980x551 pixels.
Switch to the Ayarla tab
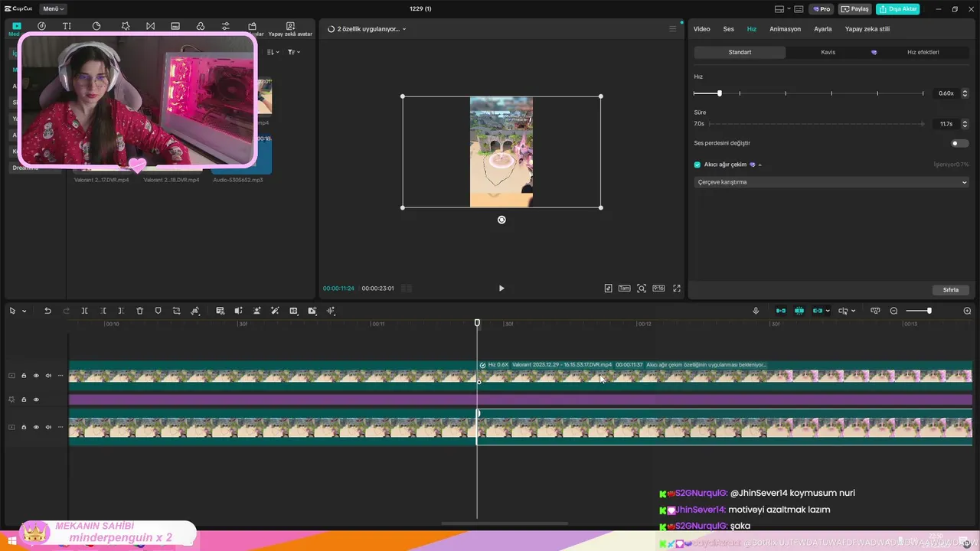[823, 29]
